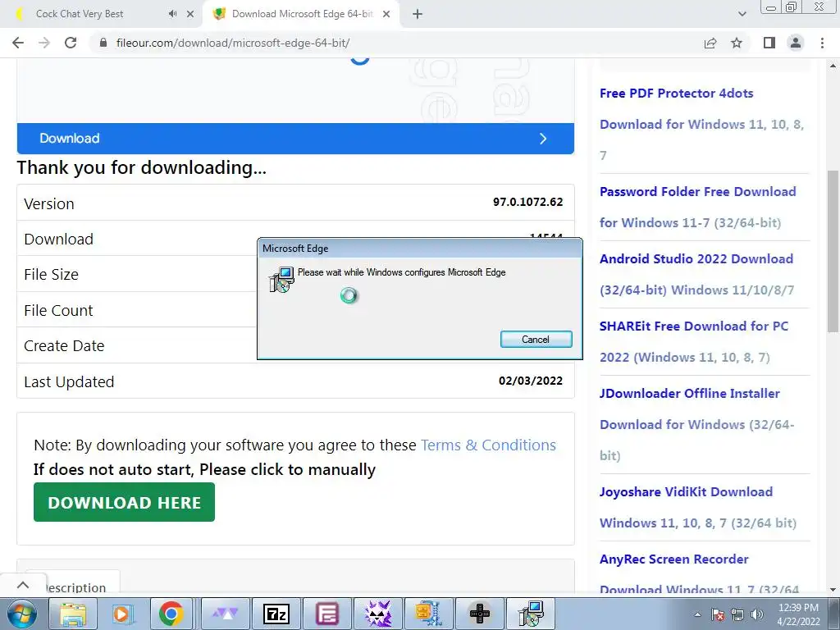Bookmark this page with star icon

737,43
